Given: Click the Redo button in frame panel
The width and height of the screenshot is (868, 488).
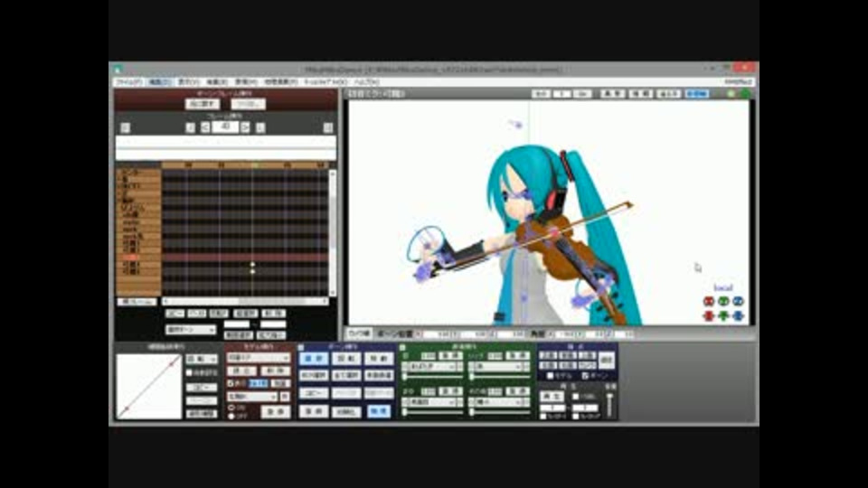Looking at the screenshot, I should 248,104.
